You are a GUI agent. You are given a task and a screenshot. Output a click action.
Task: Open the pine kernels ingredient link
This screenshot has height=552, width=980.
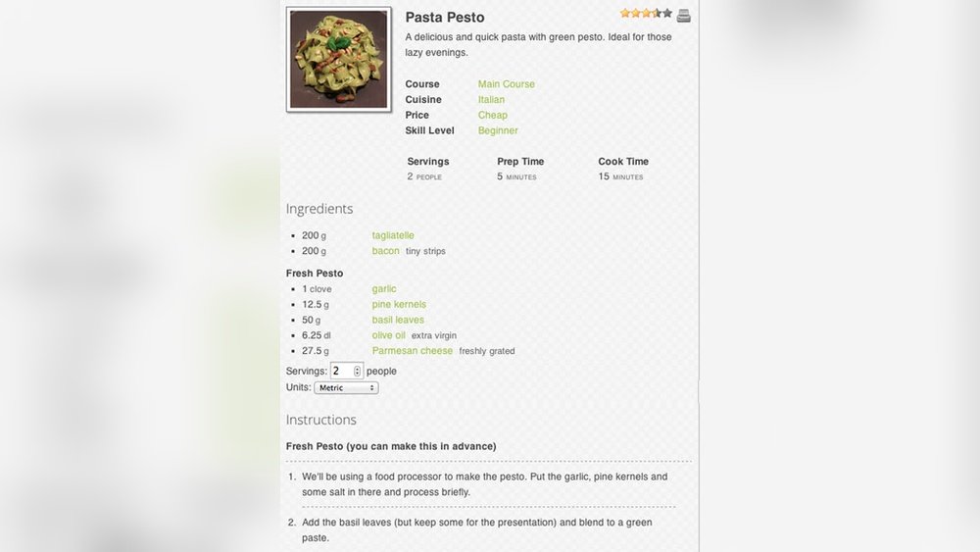[x=399, y=305]
